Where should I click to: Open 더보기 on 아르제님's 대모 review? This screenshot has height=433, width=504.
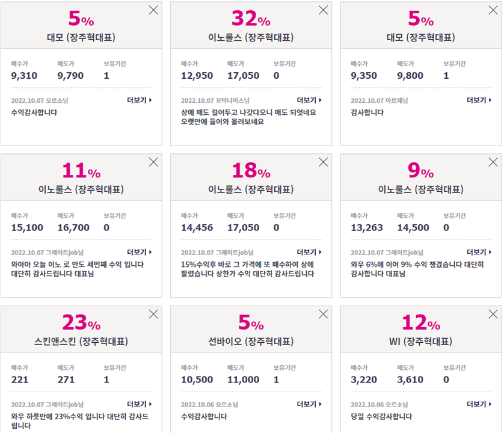tap(479, 100)
